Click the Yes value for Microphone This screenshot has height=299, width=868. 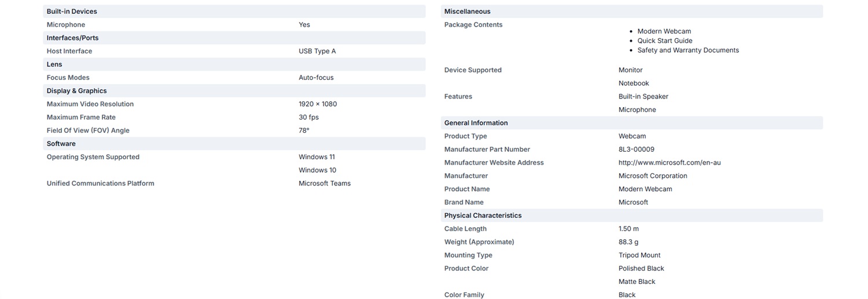click(304, 25)
